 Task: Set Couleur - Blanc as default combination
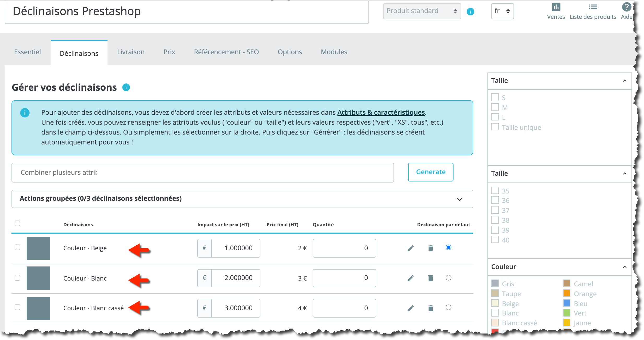point(448,278)
